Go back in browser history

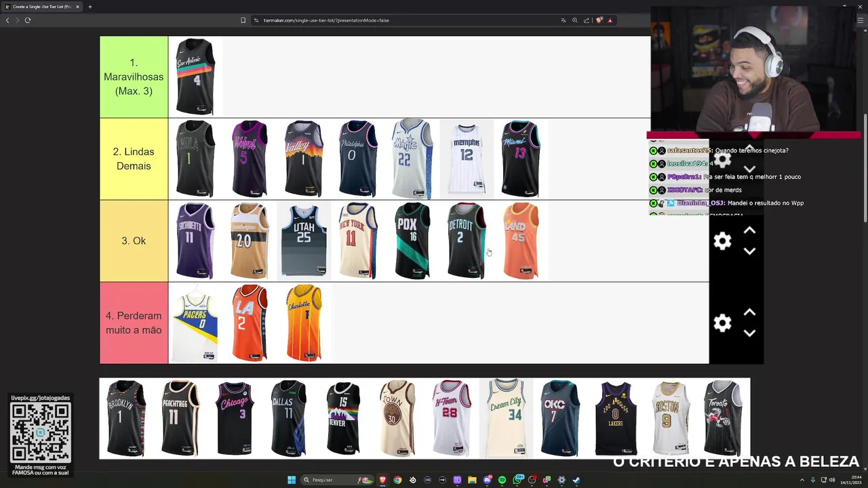coord(7,20)
